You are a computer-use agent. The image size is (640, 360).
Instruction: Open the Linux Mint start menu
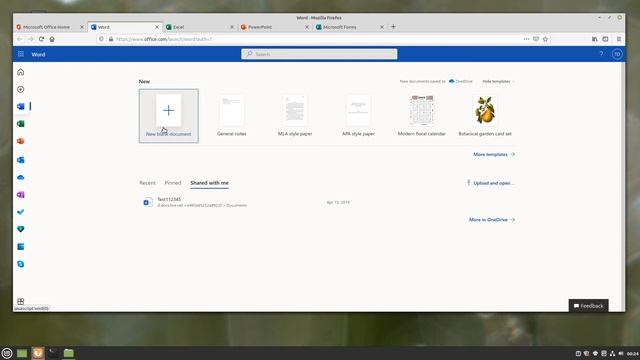coord(7,353)
